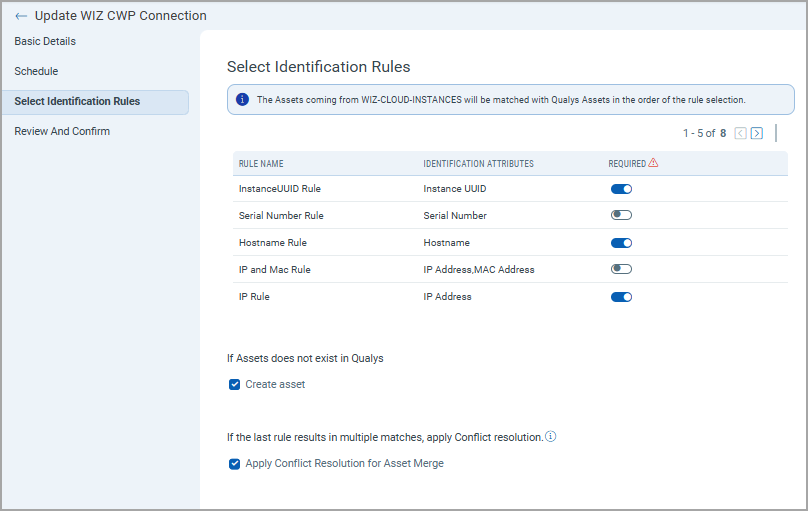This screenshot has width=808, height=511.
Task: Click the blue info icon in the banner
Action: (242, 99)
